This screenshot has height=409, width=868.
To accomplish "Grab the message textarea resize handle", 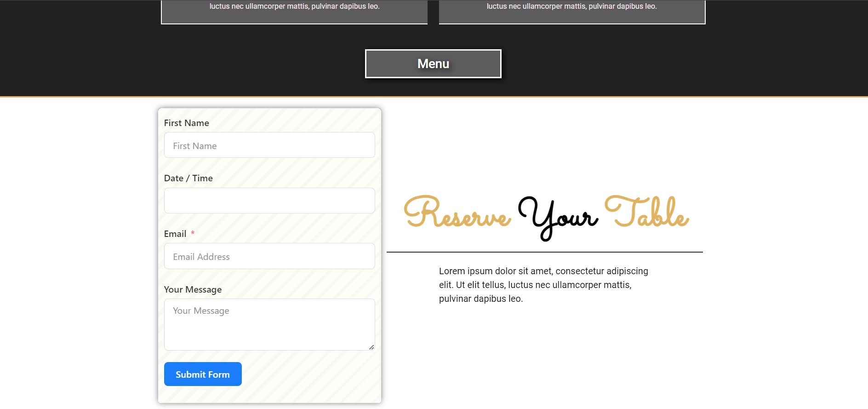I will [x=371, y=347].
